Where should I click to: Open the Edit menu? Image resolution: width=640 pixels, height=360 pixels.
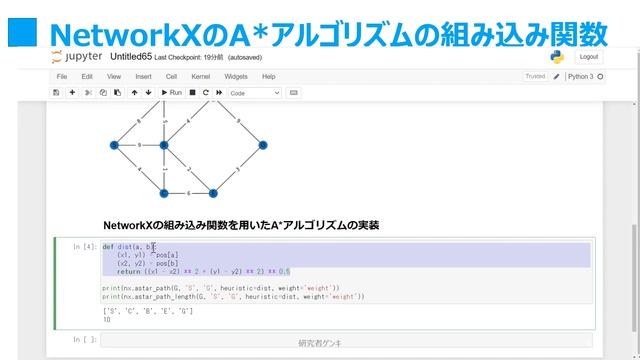coord(87,76)
